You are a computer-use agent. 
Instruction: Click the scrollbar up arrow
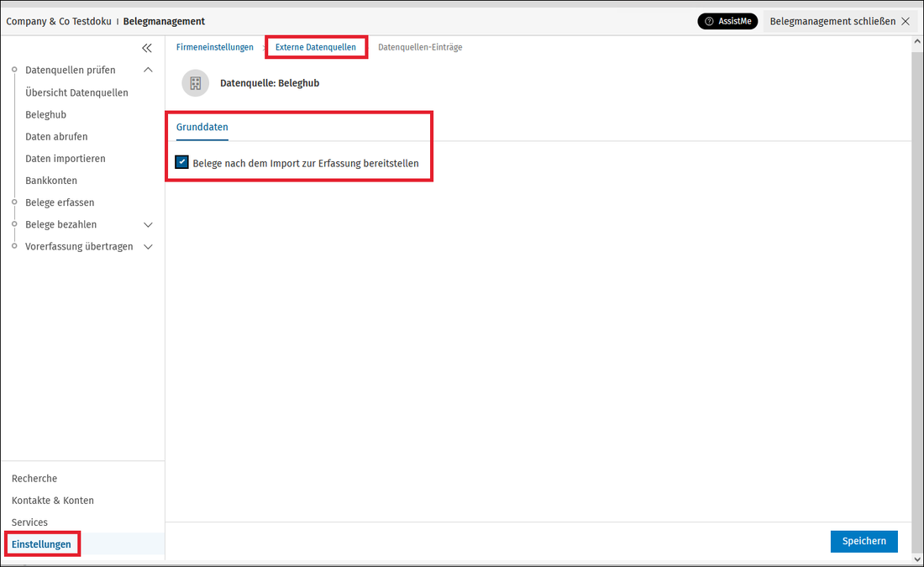[x=917, y=42]
